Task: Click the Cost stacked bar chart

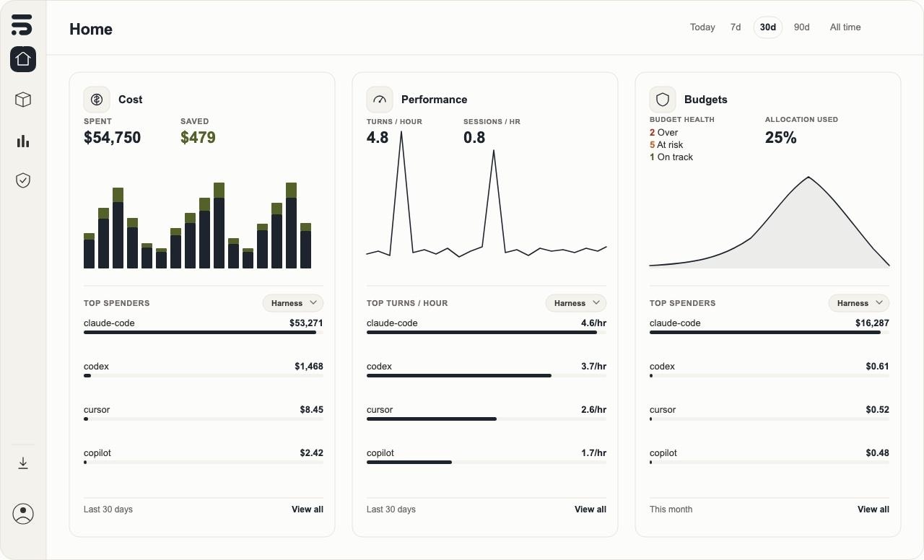Action: [x=198, y=225]
